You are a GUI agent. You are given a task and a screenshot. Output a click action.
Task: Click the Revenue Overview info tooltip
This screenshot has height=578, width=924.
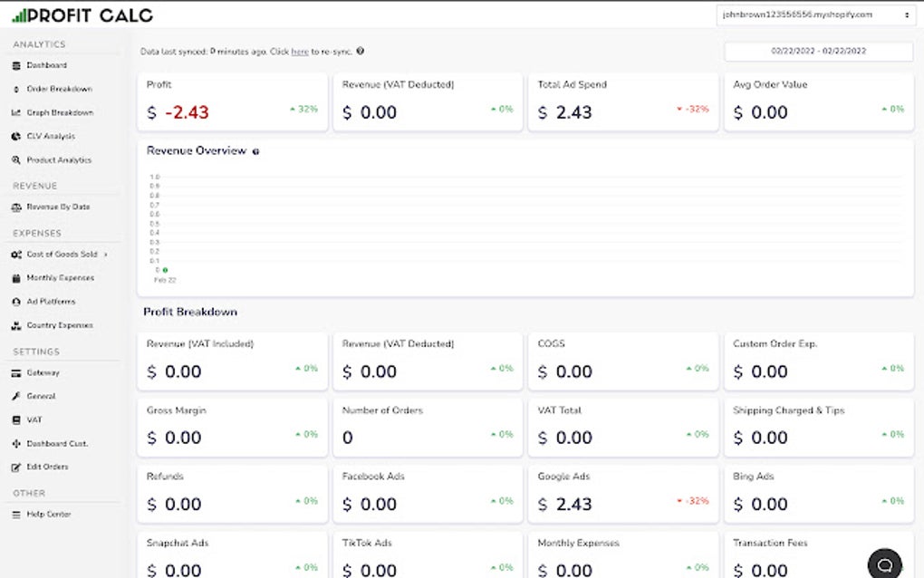(x=255, y=151)
